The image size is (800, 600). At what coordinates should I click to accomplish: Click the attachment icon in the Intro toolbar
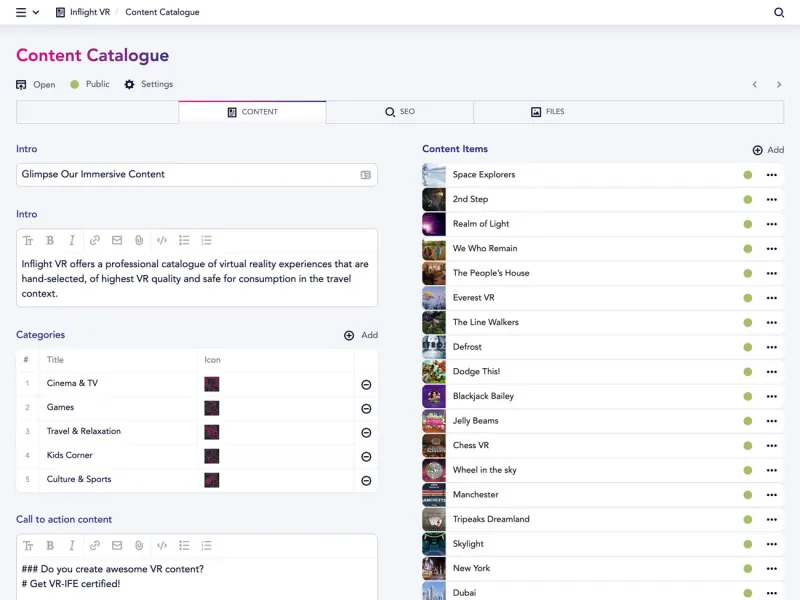(138, 240)
